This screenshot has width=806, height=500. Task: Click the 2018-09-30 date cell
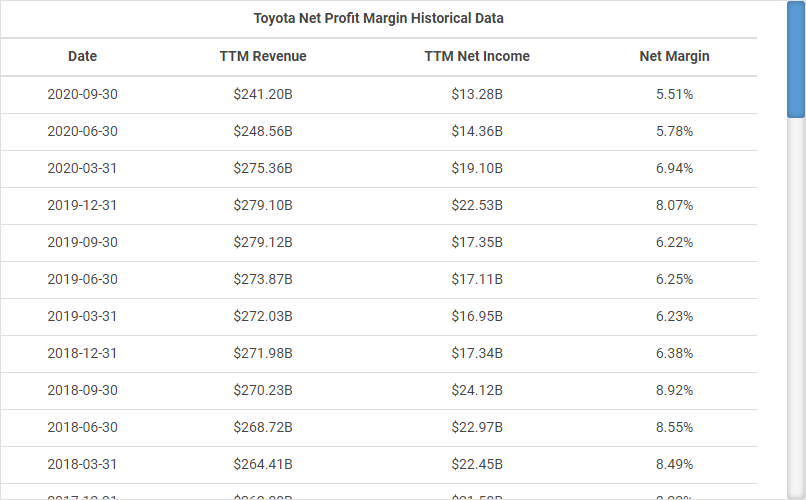pos(82,391)
